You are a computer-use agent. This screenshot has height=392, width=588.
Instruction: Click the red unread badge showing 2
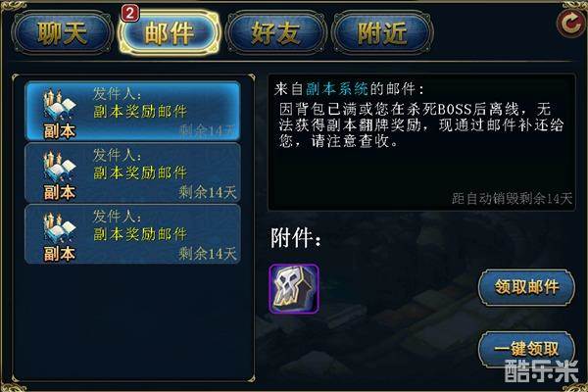click(x=130, y=13)
